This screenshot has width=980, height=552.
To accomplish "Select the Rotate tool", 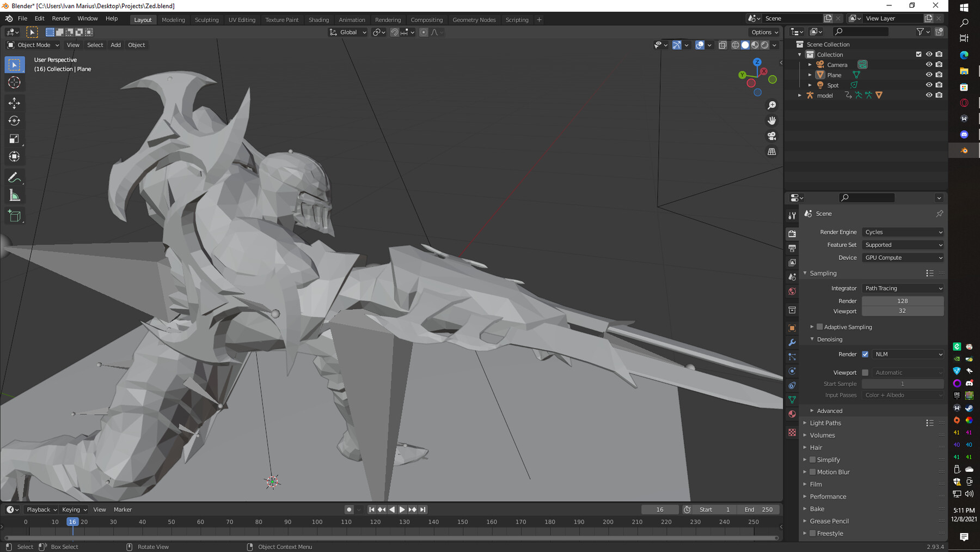I will 15,121.
